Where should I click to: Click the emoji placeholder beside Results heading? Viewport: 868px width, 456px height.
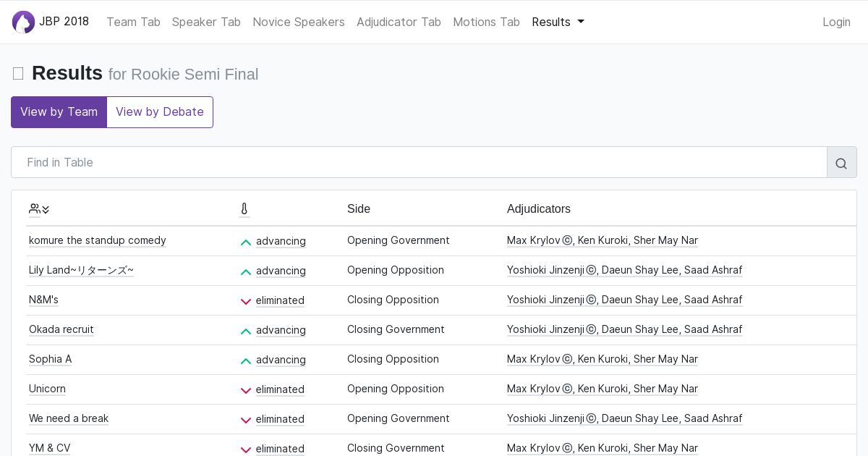click(18, 74)
